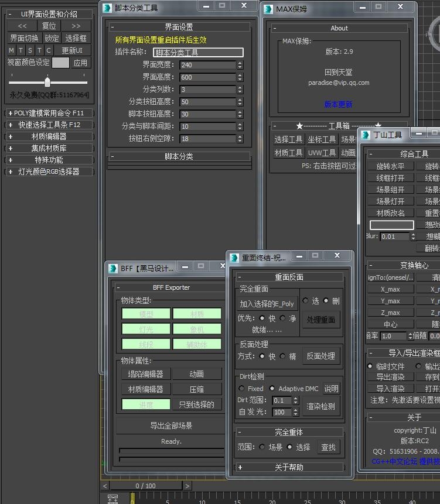Click 查找 button in 完全重体
Screen dimensions: 440x504
coord(328,447)
